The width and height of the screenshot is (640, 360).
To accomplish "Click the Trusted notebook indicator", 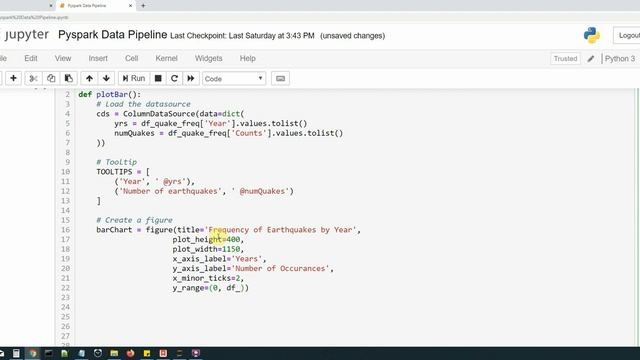I will point(565,59).
